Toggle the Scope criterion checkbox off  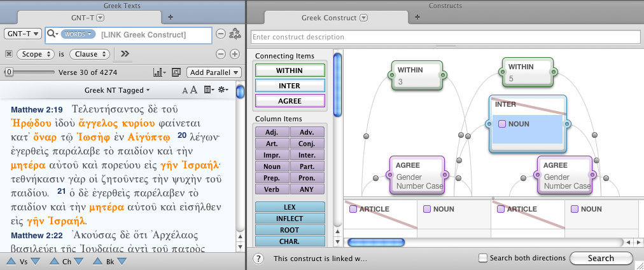(9, 54)
